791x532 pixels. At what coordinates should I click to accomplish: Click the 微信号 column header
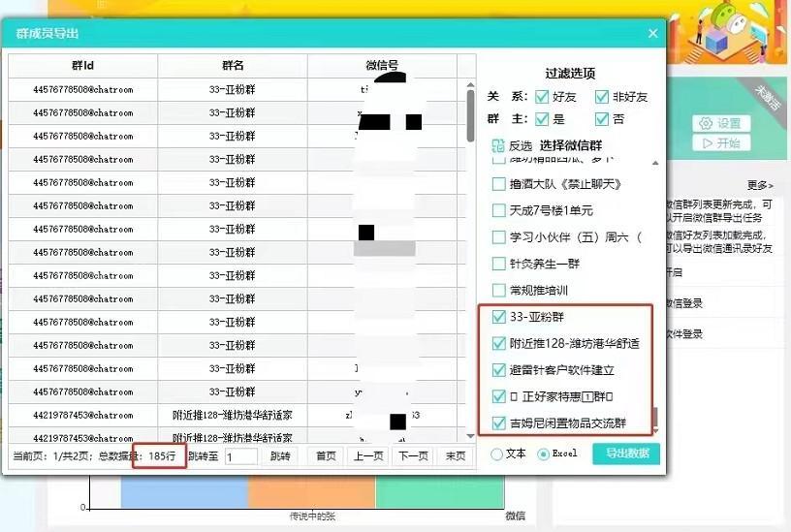382,66
